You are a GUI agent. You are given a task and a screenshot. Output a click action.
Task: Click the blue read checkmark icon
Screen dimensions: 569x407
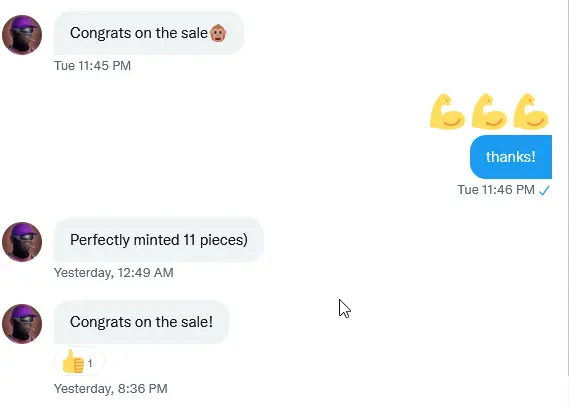pos(544,190)
